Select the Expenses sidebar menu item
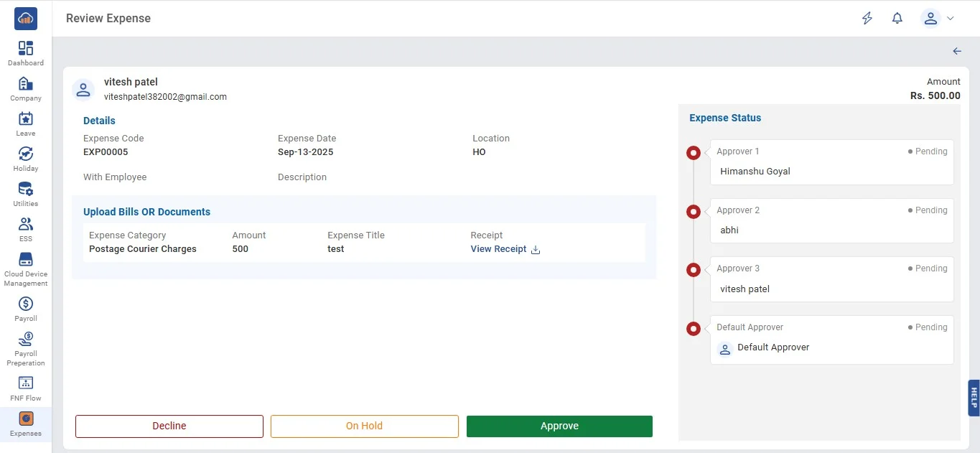Image resolution: width=980 pixels, height=453 pixels. click(26, 419)
